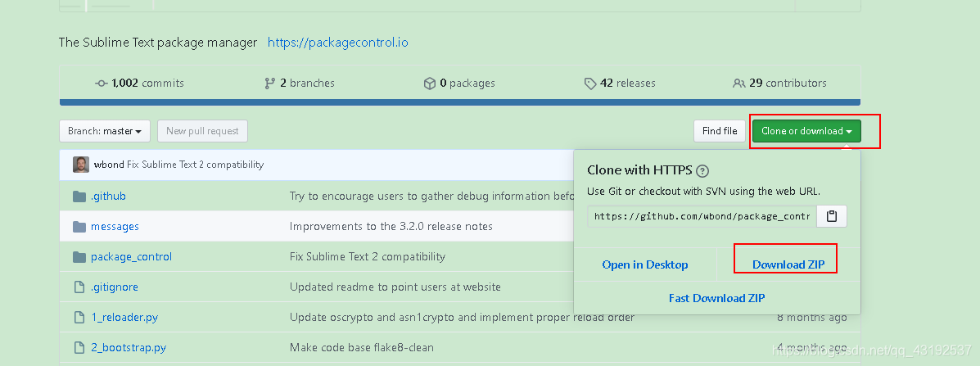The image size is (980, 366).
Task: Open 'Improvements to the 3.2.0 release notes' commit
Action: (391, 226)
